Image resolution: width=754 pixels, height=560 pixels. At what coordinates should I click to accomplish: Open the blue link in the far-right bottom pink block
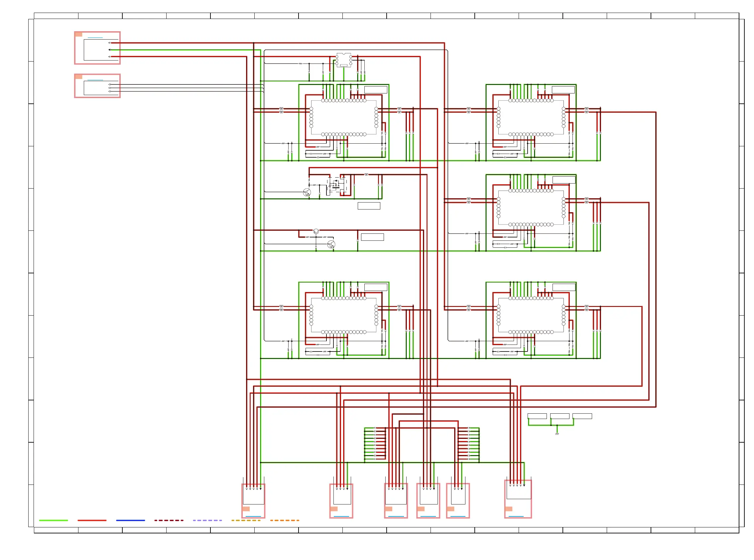click(x=516, y=516)
